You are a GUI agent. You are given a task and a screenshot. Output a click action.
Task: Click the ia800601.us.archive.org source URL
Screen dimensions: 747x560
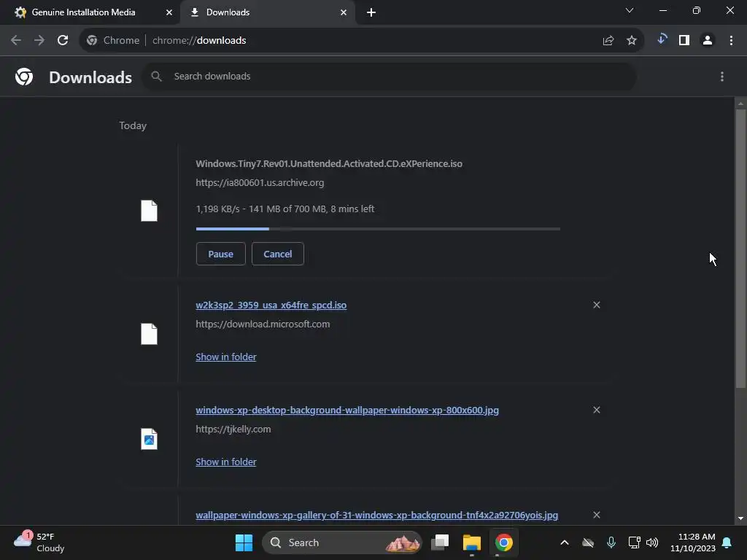click(x=260, y=183)
